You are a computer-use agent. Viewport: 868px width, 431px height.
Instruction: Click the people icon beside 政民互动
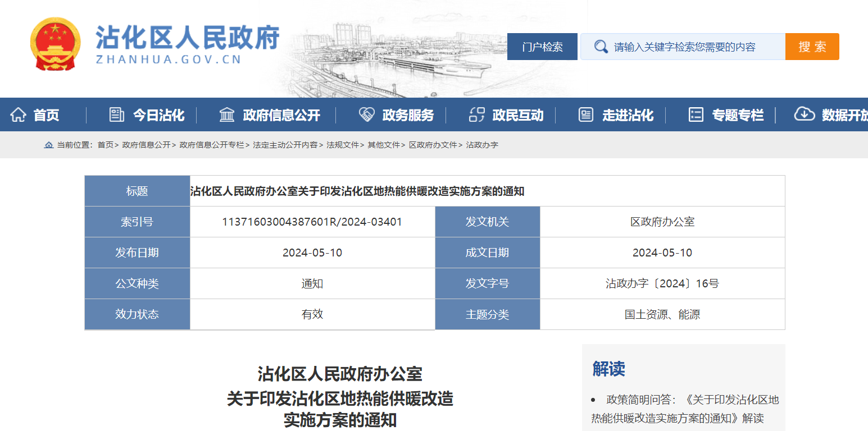pos(476,114)
